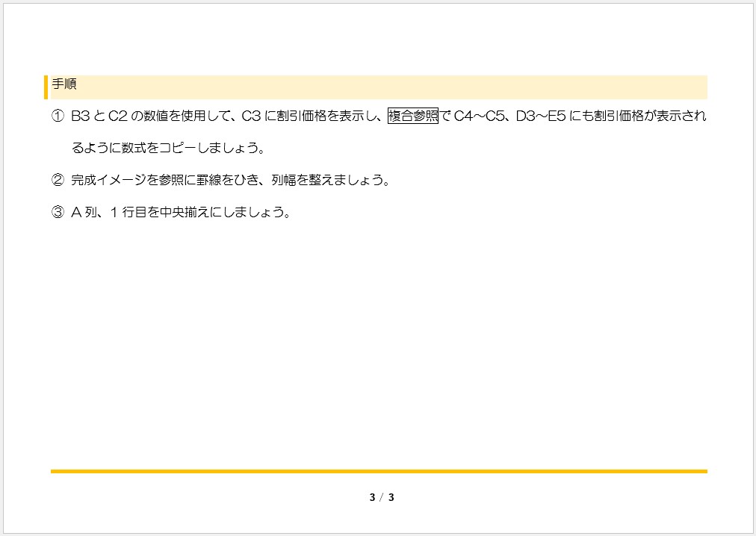Click the 手順 heading text
756x536 pixels.
[64, 84]
